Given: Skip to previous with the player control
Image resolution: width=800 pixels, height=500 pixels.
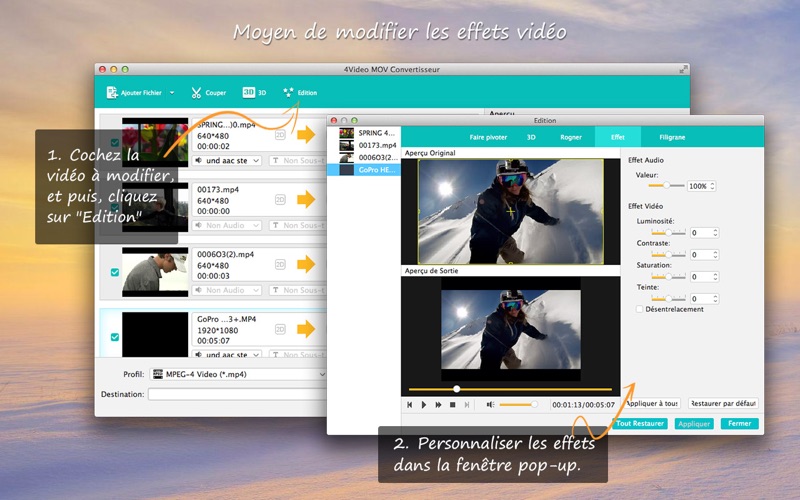Looking at the screenshot, I should click(409, 405).
